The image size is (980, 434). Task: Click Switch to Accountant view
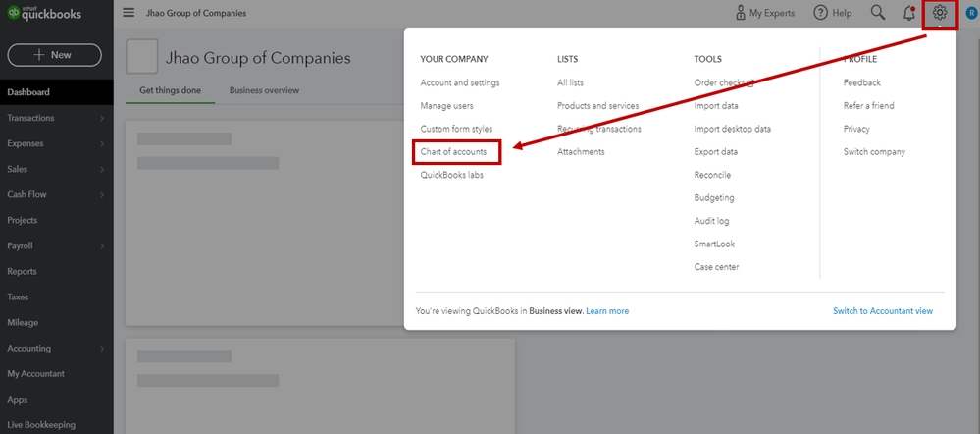click(x=883, y=311)
